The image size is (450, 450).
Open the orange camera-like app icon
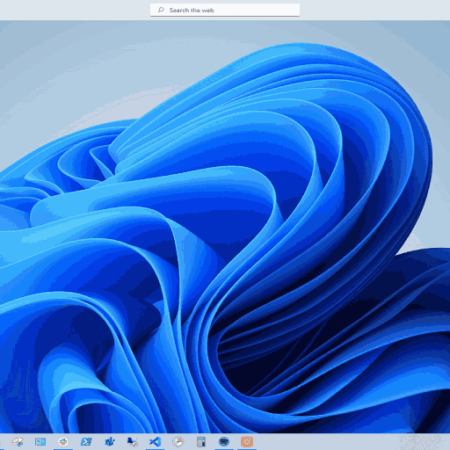247,442
